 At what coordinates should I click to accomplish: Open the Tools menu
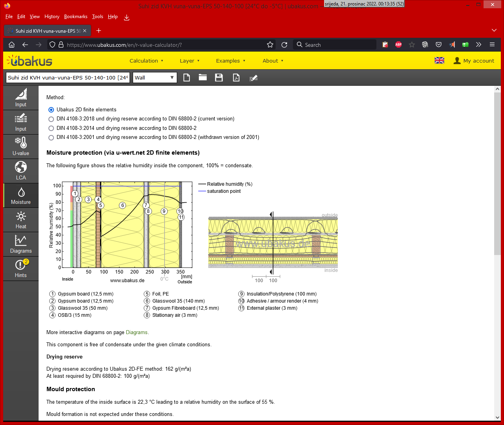click(x=98, y=17)
